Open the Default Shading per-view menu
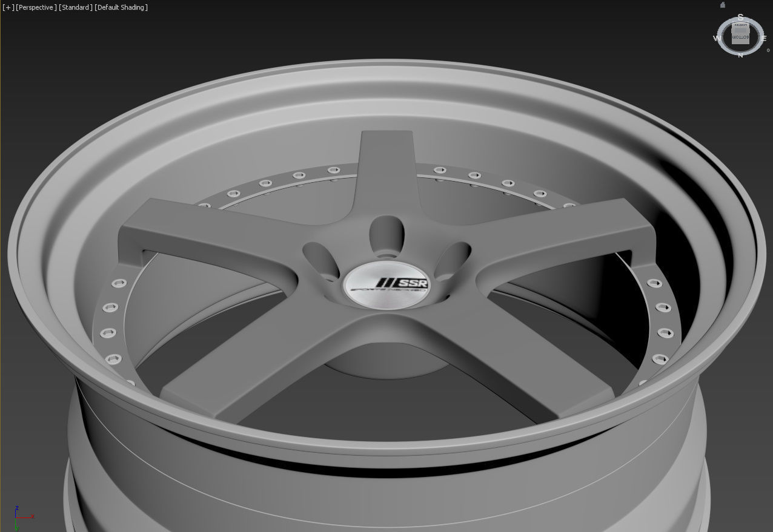The width and height of the screenshot is (773, 532). [121, 7]
